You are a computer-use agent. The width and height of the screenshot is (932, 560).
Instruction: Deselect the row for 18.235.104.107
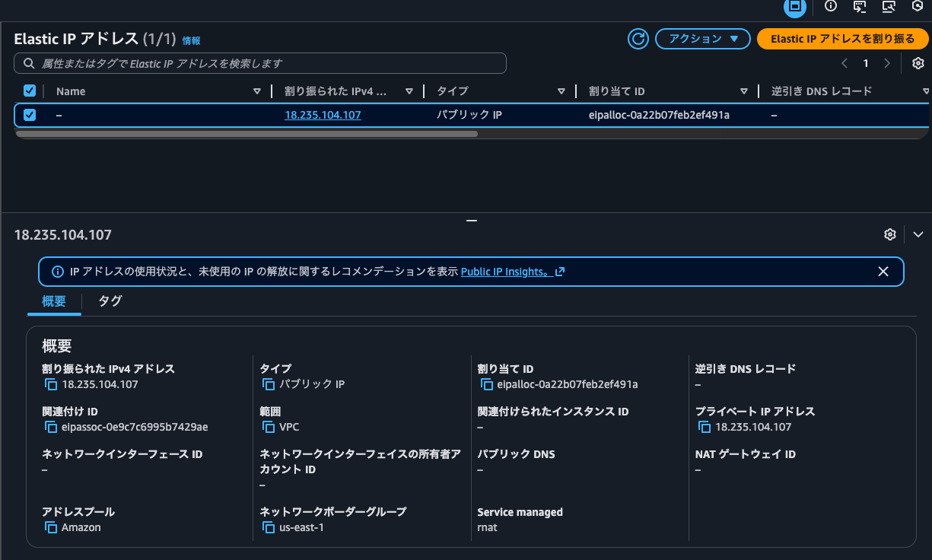[29, 115]
